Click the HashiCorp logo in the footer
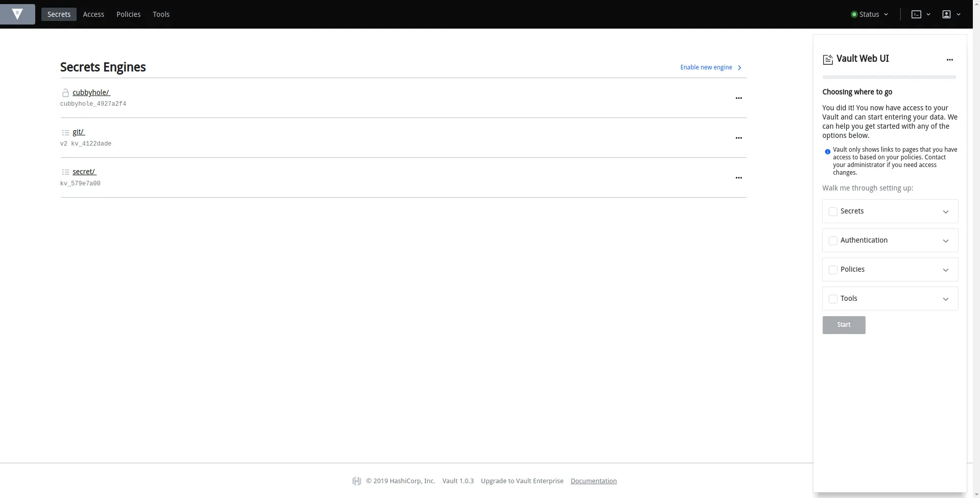This screenshot has width=980, height=498. pyautogui.click(x=357, y=481)
